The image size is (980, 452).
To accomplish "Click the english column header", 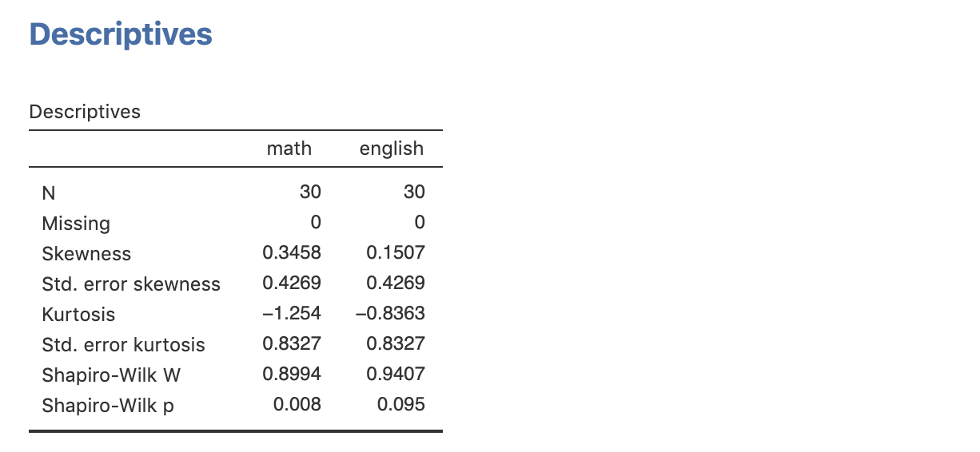I will click(x=392, y=149).
